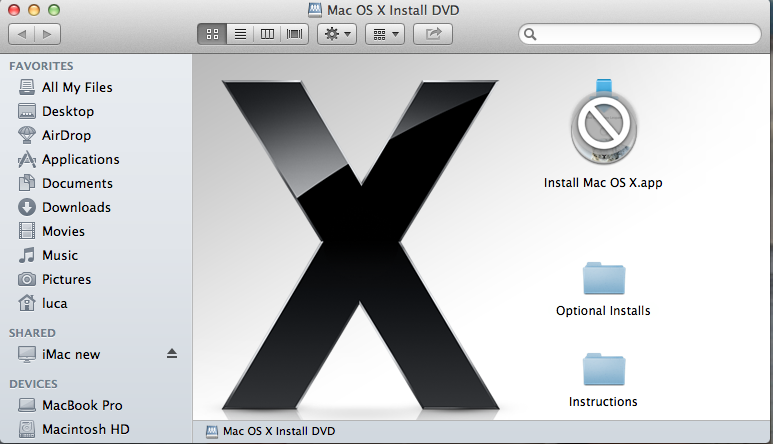Click the MacBook Pro label under Devices
The image size is (773, 444).
coord(82,405)
